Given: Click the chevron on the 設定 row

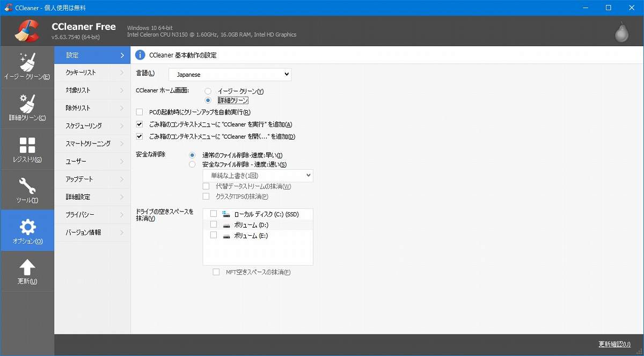Looking at the screenshot, I should pyautogui.click(x=122, y=55).
